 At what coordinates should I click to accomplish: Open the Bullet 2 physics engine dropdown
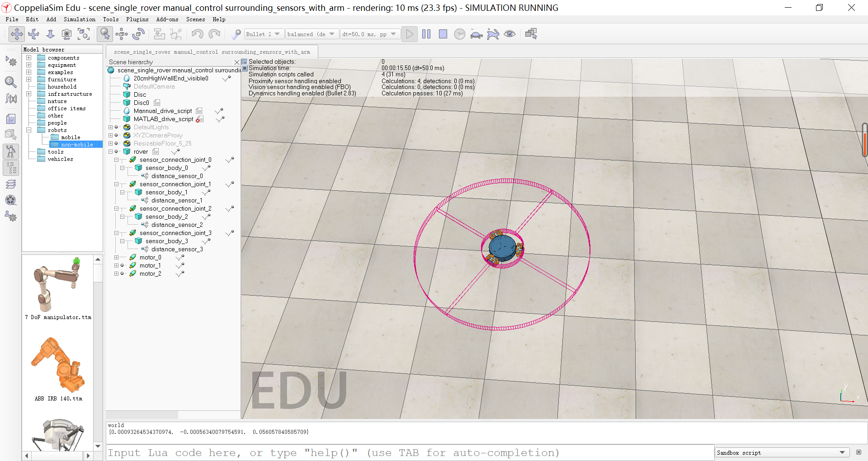point(264,33)
